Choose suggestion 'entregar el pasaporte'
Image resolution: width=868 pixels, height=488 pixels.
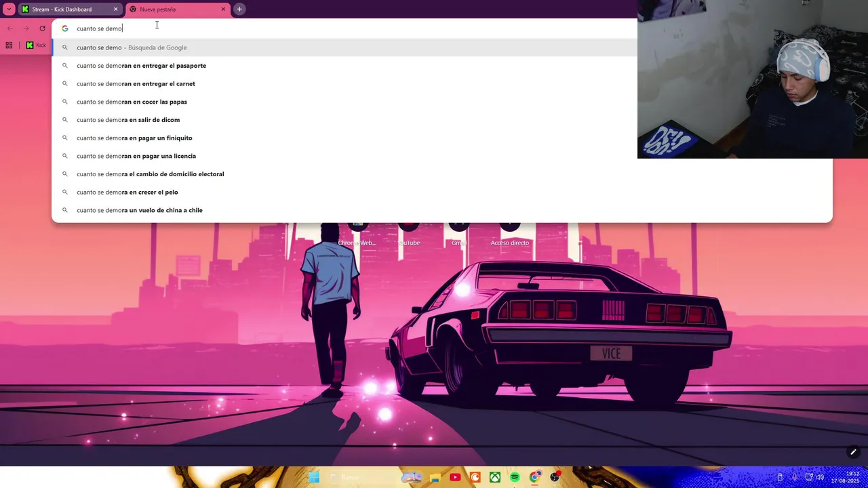click(x=441, y=66)
